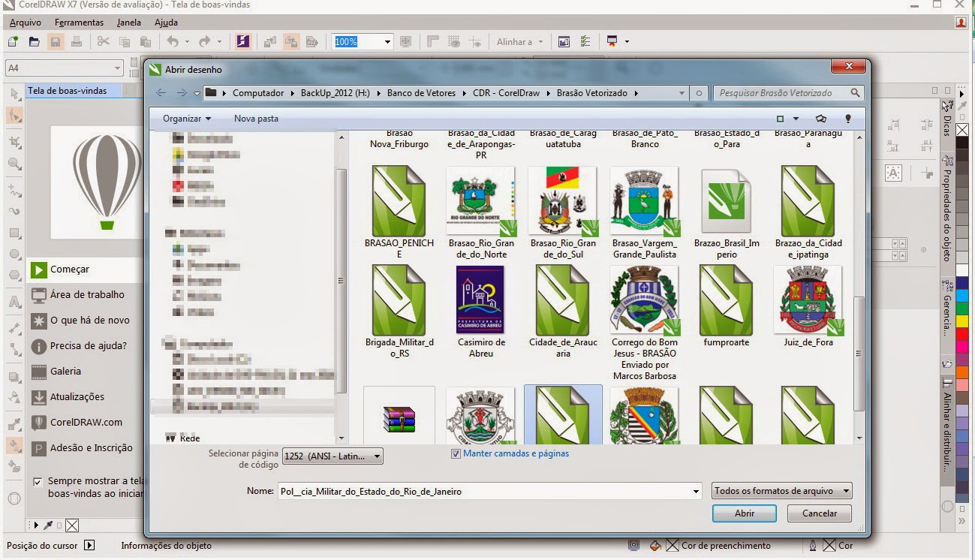Click the Pesquisar Brasão Vetorizado search box
This screenshot has width=975, height=560.
tap(788, 93)
